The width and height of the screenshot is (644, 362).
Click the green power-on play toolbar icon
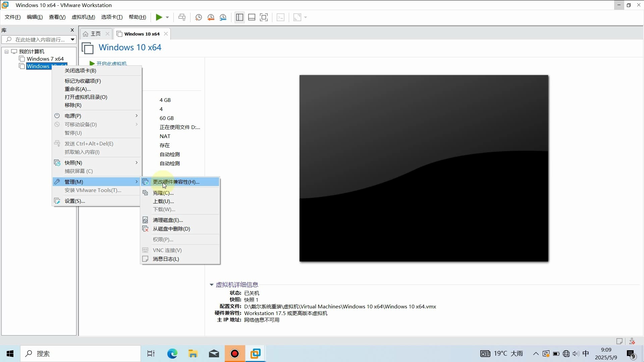[159, 17]
